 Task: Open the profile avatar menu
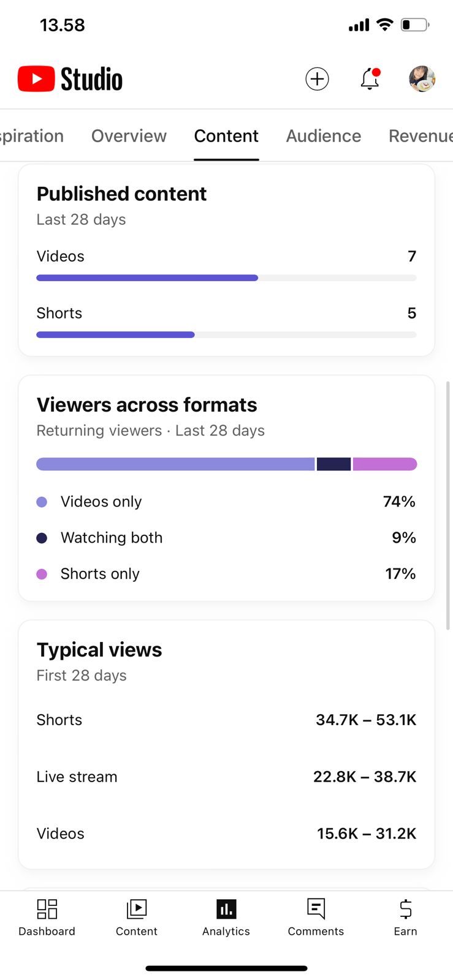(422, 79)
